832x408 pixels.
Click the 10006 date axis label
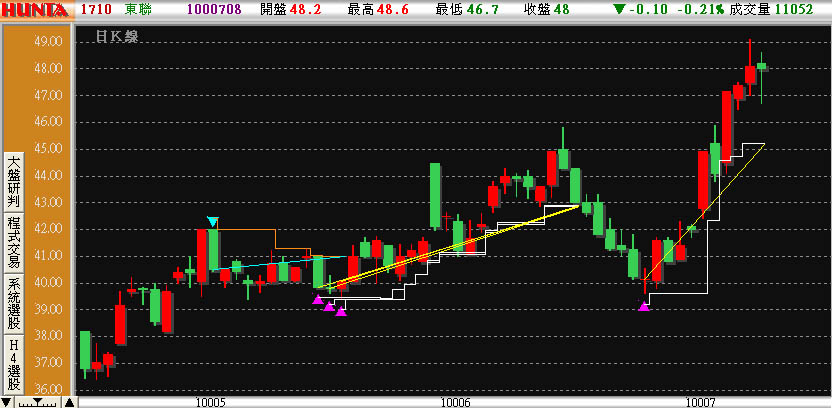[455, 402]
